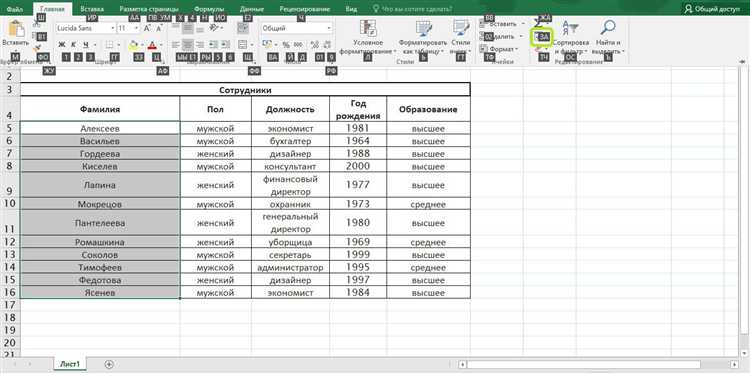Screen dimensions: 750x373
Task: Open the Lucida Sans font dropdown
Action: coord(113,29)
